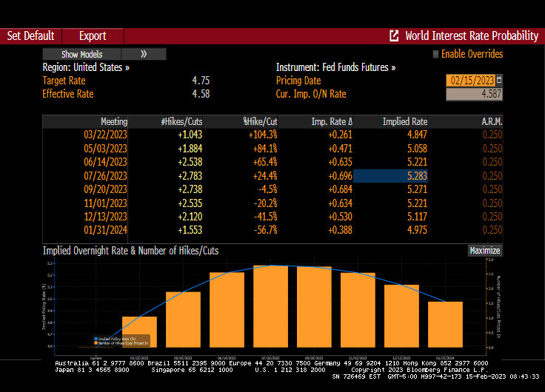The image size is (545, 392).
Task: Click the pop-out icon beside World Interest Rate Probability
Action: tap(394, 36)
